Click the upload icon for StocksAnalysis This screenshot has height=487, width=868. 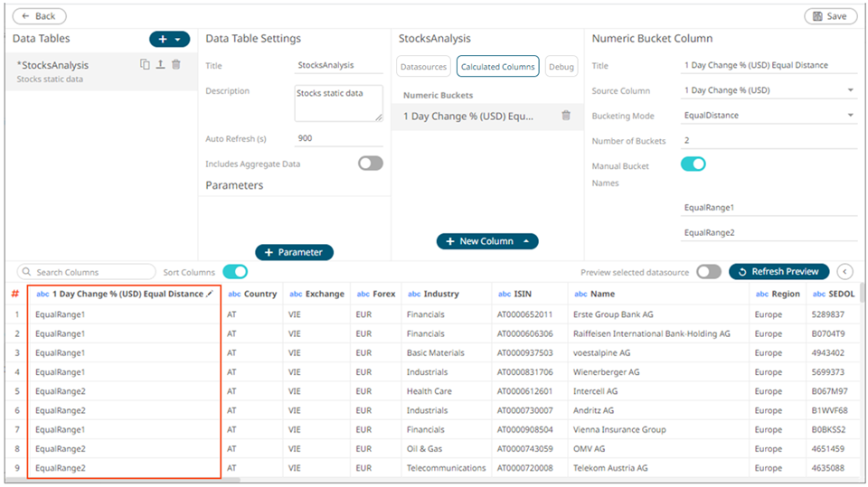(x=160, y=65)
